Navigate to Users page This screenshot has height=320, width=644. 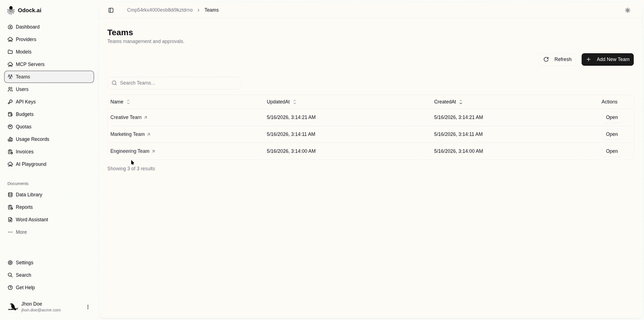pos(49,90)
